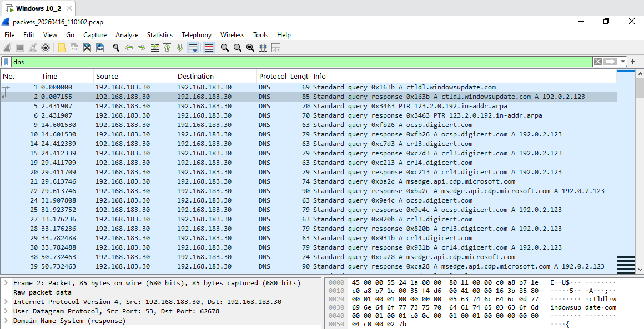The width and height of the screenshot is (644, 329).
Task: Expand User Datagram Protocol details
Action: pyautogui.click(x=6, y=311)
